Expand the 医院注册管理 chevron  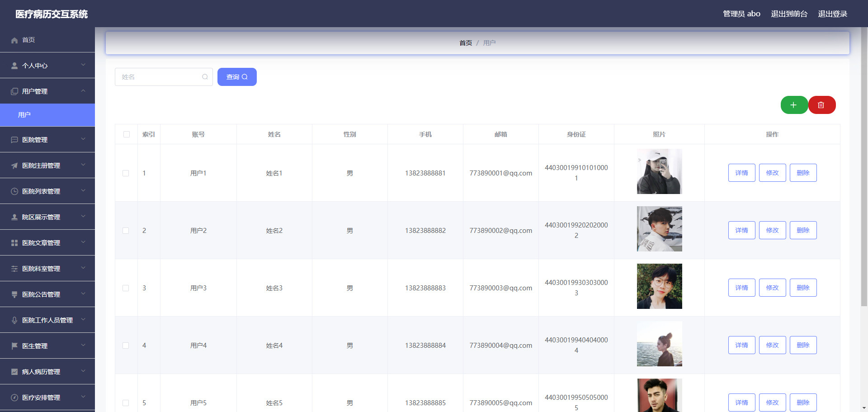coord(83,165)
